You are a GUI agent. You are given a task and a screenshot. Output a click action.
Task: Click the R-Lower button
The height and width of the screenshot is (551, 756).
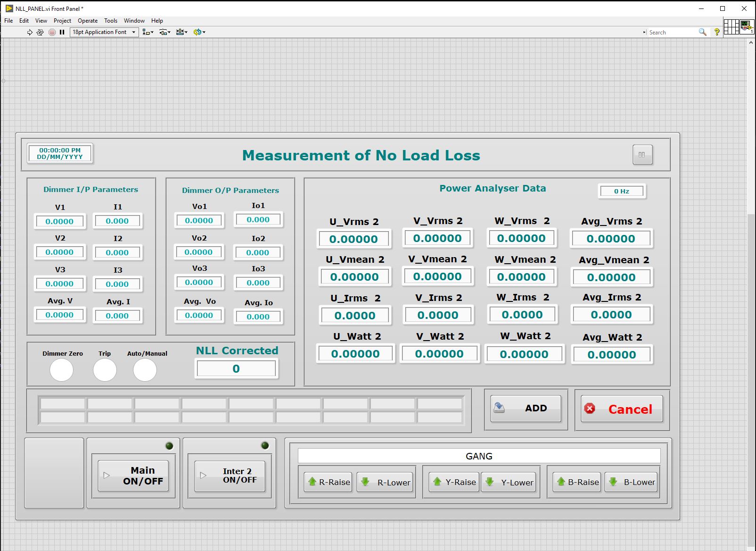pyautogui.click(x=385, y=482)
